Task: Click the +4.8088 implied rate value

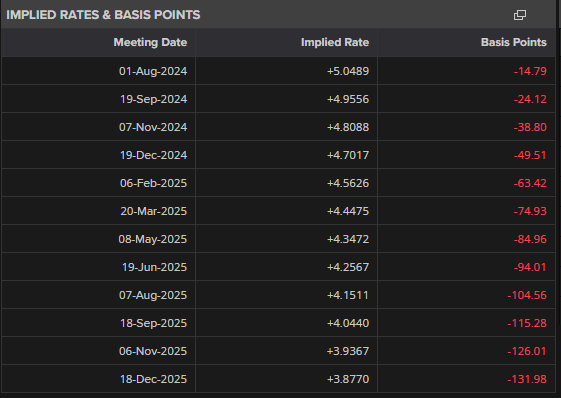Action: 348,127
